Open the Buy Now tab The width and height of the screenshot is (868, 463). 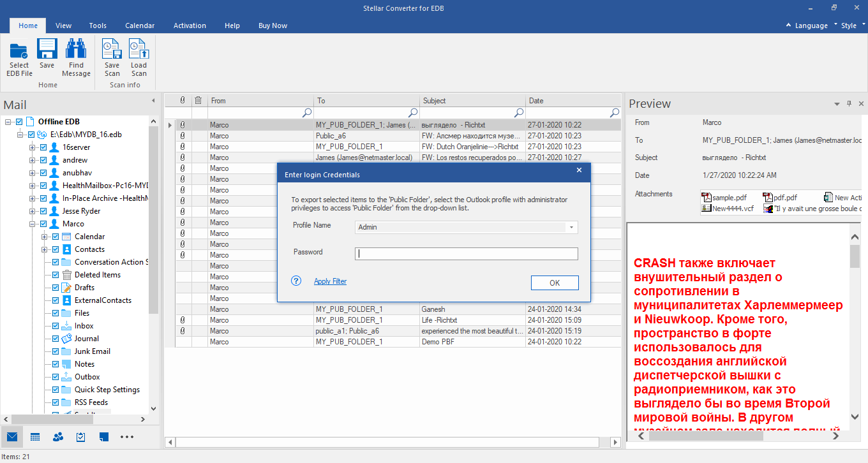(x=273, y=26)
